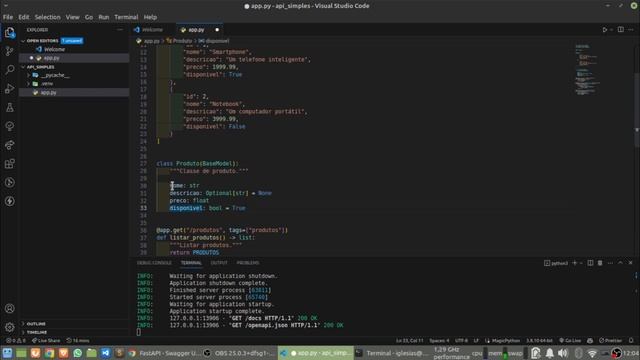Screen dimensions: 640x360
Task: Open the Search view in activity bar
Action: 9,70
